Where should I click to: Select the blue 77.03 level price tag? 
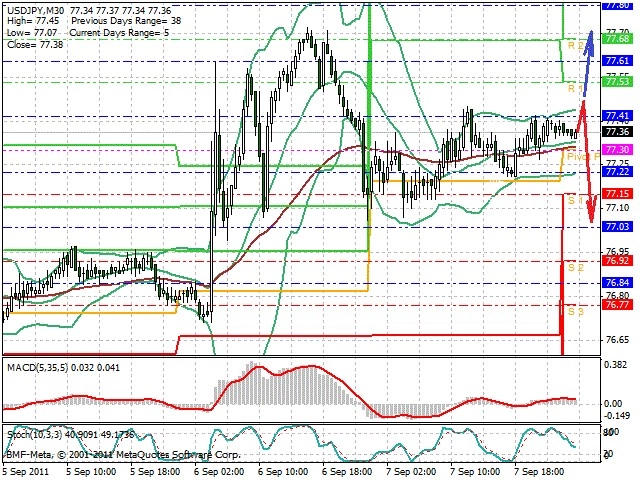click(x=618, y=227)
